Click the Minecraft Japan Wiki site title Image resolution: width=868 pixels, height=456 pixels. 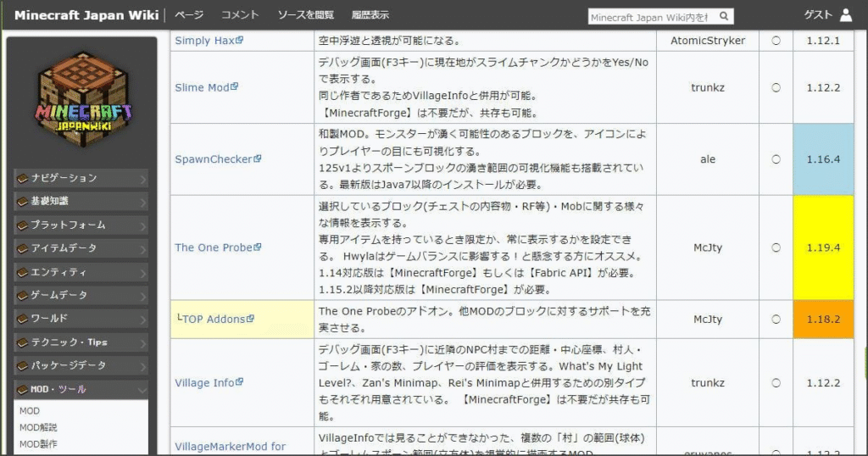86,15
